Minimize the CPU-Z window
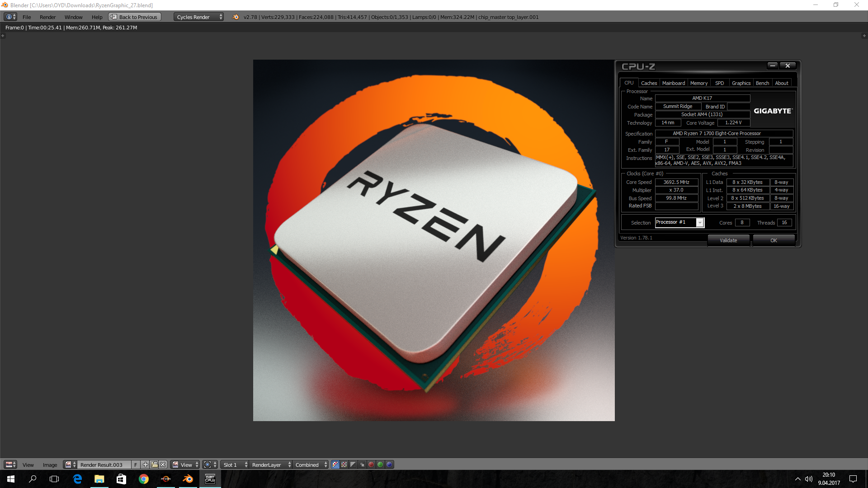The image size is (868, 488). pyautogui.click(x=773, y=66)
